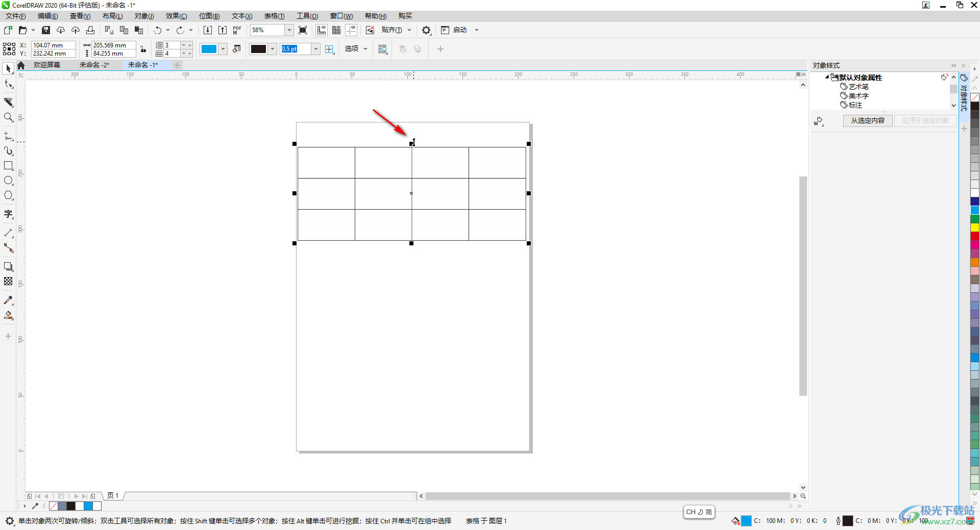Select the Rectangle tool
The image size is (980, 530).
pos(8,166)
